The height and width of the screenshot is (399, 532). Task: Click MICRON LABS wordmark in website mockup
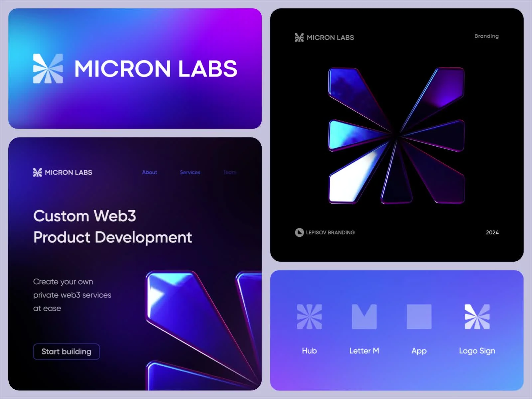68,172
